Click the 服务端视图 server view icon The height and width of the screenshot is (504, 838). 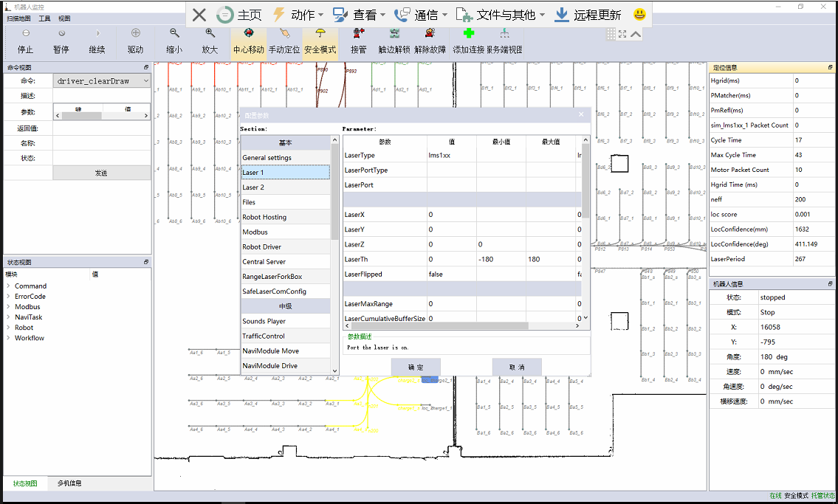[x=504, y=34]
